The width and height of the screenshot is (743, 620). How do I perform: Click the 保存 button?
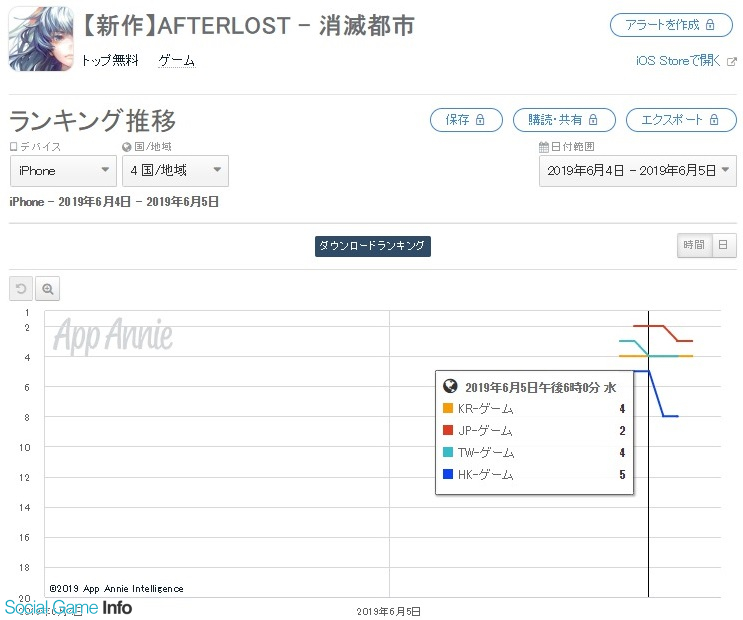click(466, 120)
